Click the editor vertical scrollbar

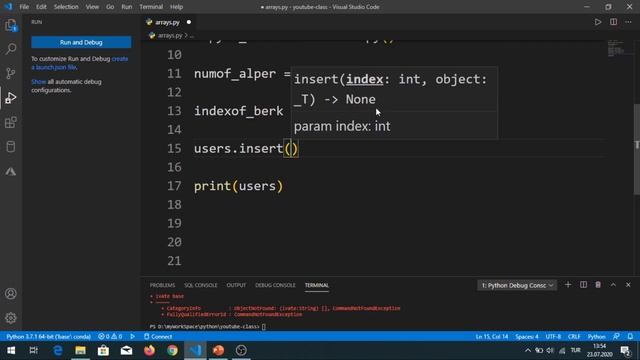pyautogui.click(x=637, y=149)
